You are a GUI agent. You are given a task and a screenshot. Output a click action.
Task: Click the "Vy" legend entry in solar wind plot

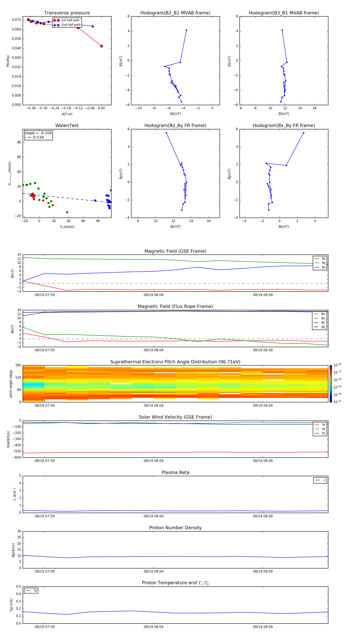pos(320,429)
